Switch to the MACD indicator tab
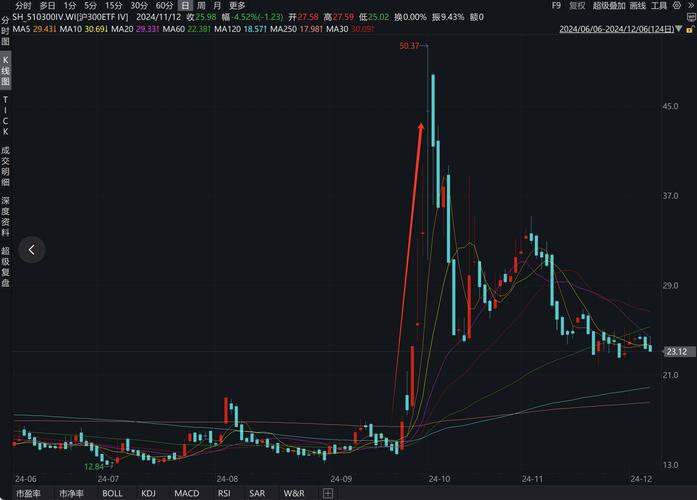Screen dimensions: 697x500 [186, 493]
